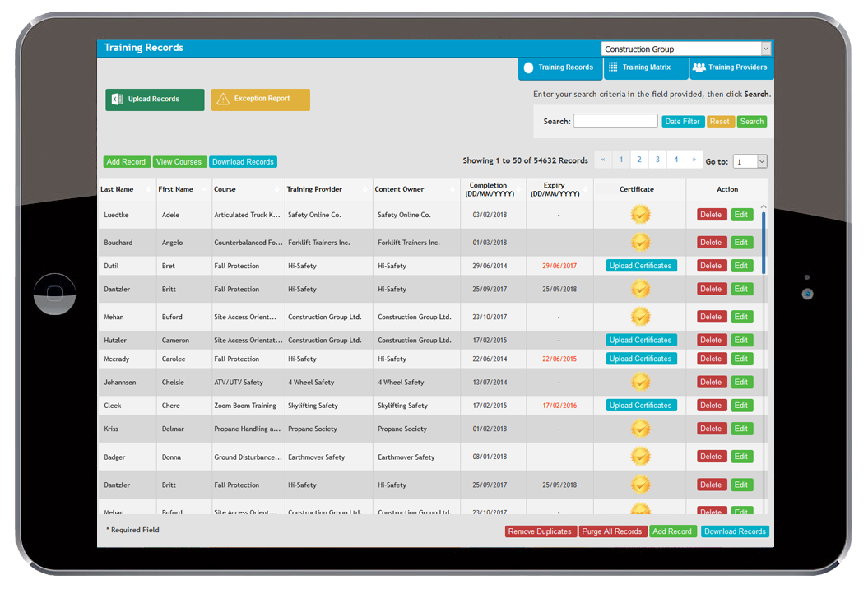Click the sort arrow on Last Name header

148,189
